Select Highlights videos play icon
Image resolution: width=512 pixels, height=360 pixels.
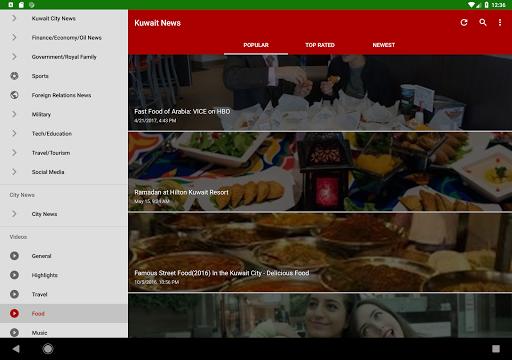click(14, 275)
